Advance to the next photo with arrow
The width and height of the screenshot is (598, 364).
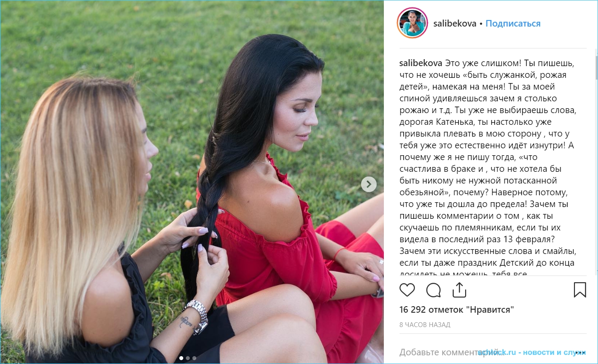369,184
